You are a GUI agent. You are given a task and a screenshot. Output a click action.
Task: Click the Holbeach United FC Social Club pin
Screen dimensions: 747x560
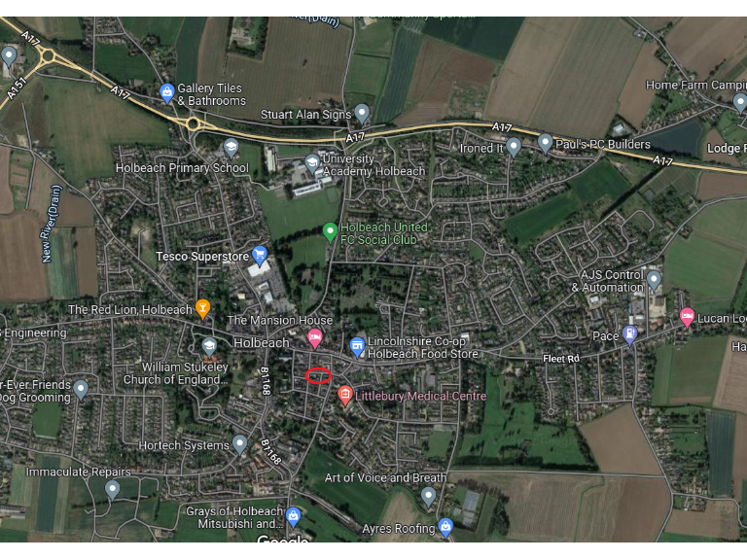click(x=330, y=233)
